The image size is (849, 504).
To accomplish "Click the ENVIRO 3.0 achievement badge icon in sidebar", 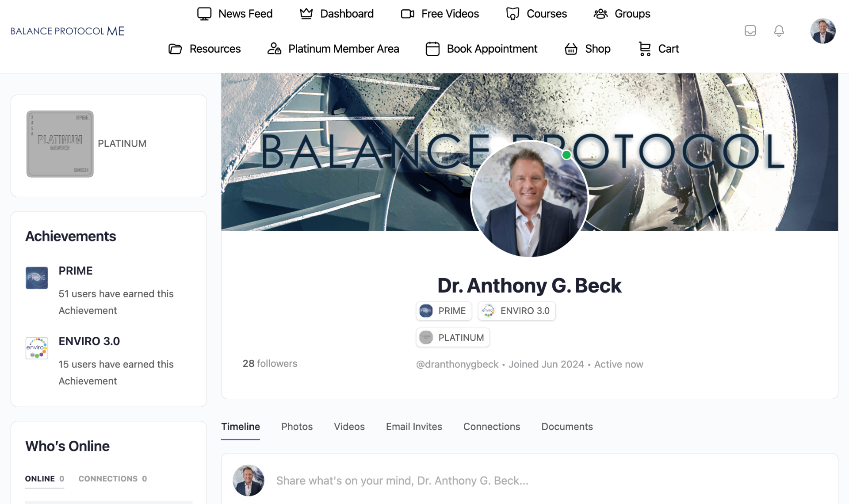I will pyautogui.click(x=37, y=348).
